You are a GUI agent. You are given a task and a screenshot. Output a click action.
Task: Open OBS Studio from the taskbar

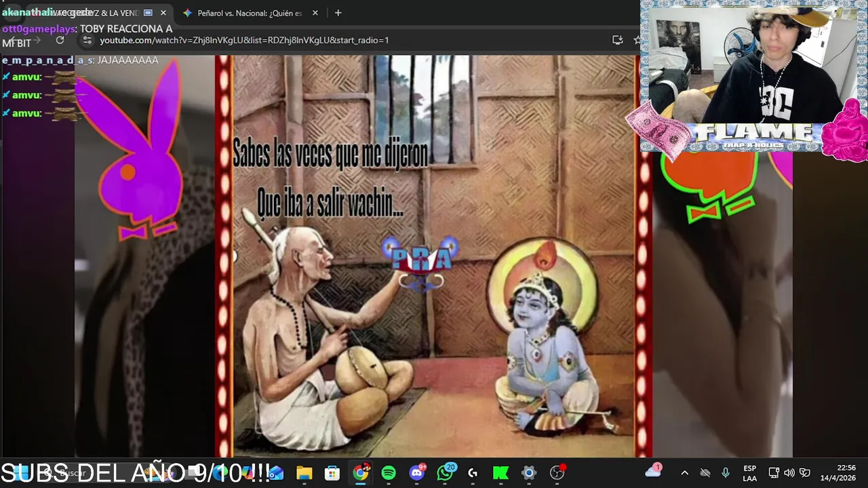coord(557,473)
